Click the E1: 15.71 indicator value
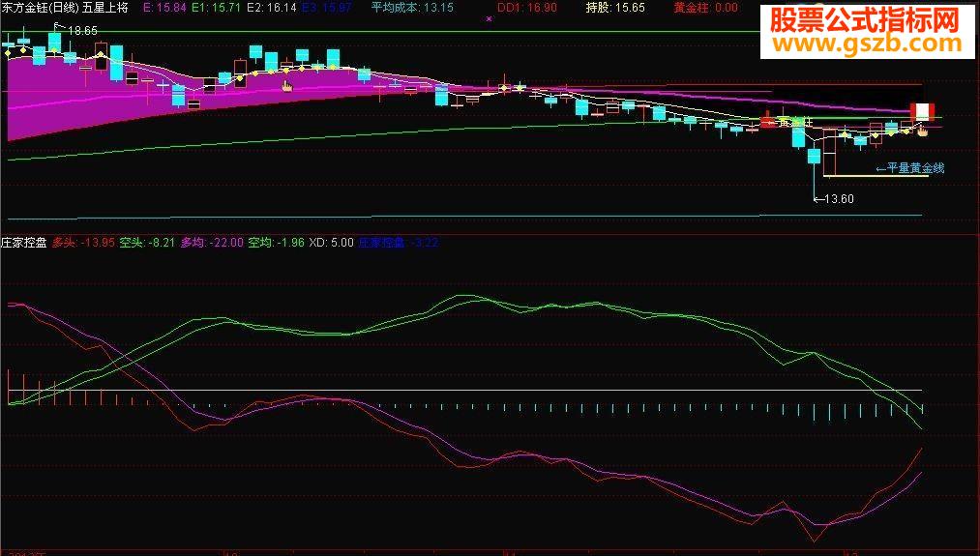This screenshot has height=556, width=980. click(217, 8)
